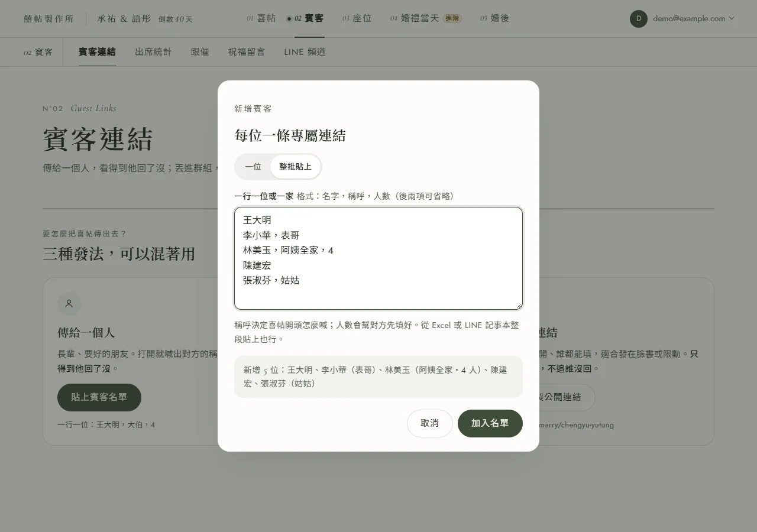Click the 進階 badge beside 婚禮當天
Image resolution: width=757 pixels, height=532 pixels.
click(x=452, y=19)
